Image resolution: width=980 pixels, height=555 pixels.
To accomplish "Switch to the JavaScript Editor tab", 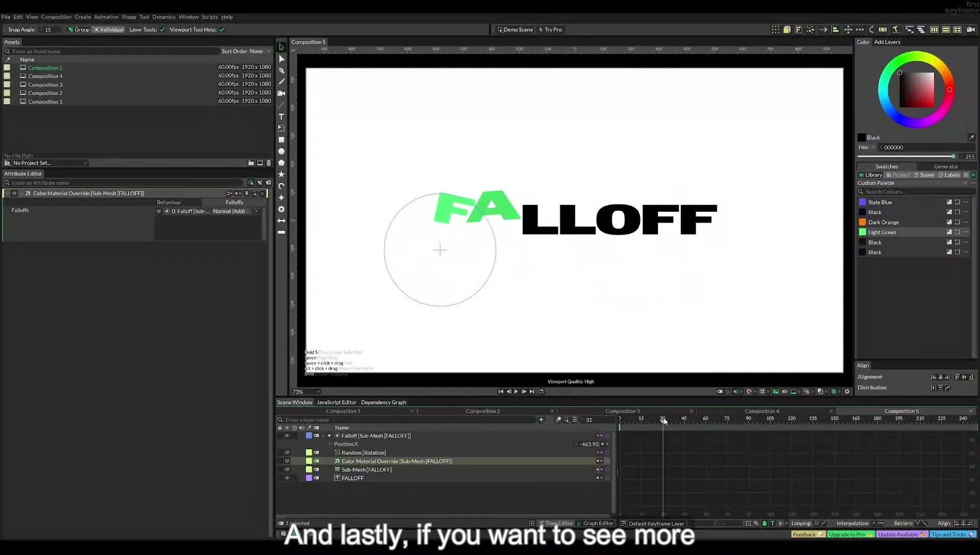I will coord(336,402).
